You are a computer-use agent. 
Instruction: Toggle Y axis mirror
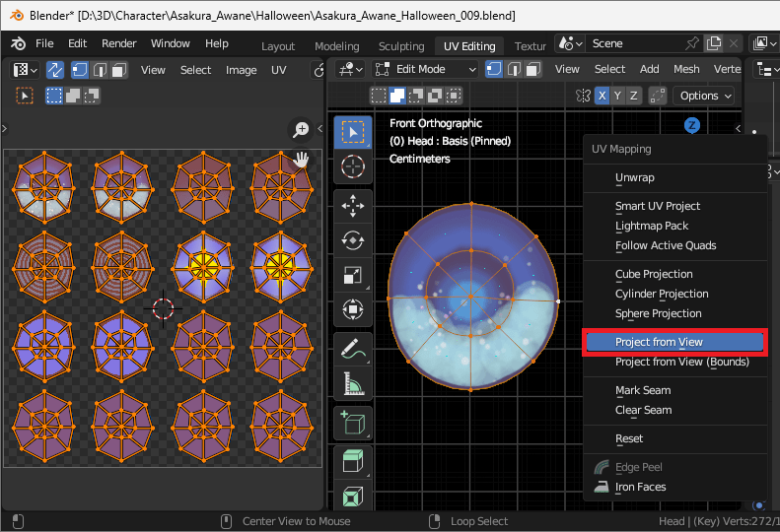point(618,96)
